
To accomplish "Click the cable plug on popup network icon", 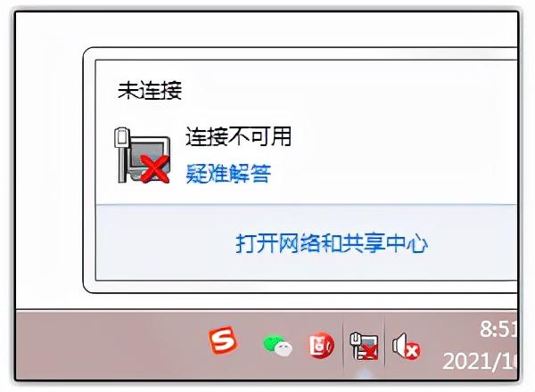I will click(x=121, y=138).
